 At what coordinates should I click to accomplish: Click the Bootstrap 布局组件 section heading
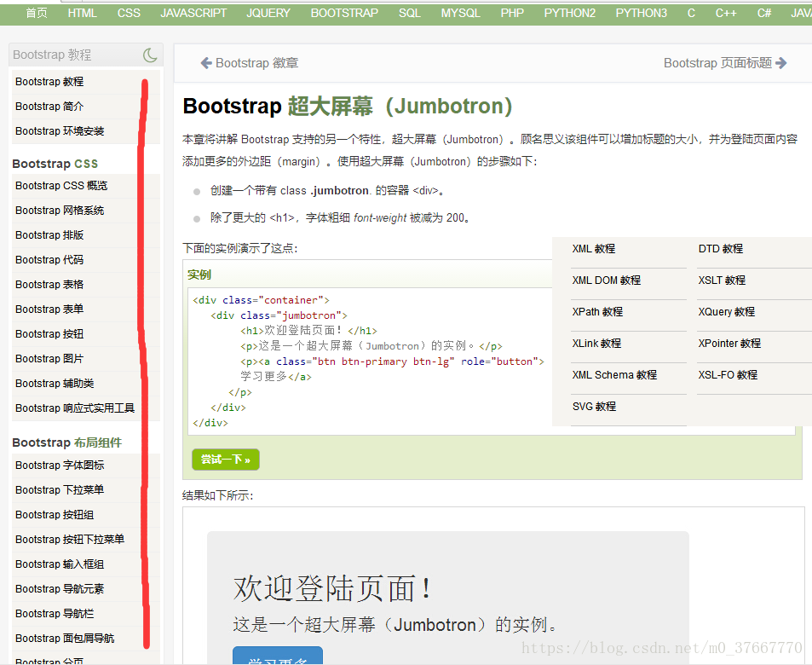click(x=67, y=442)
